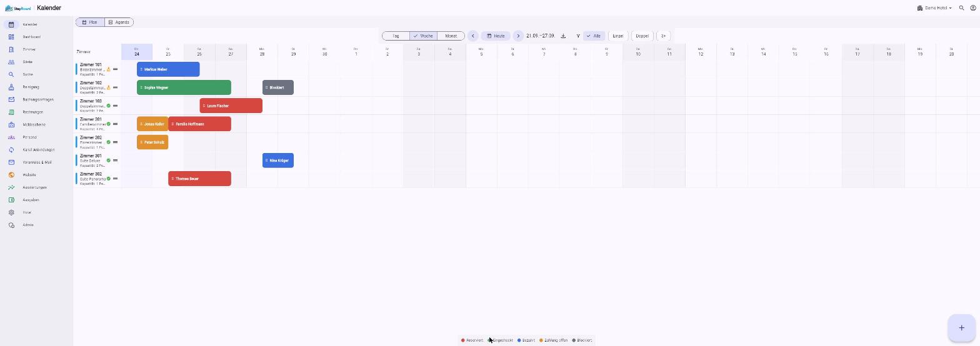
Task: Open the Gäste sidebar icon
Action: tap(11, 62)
